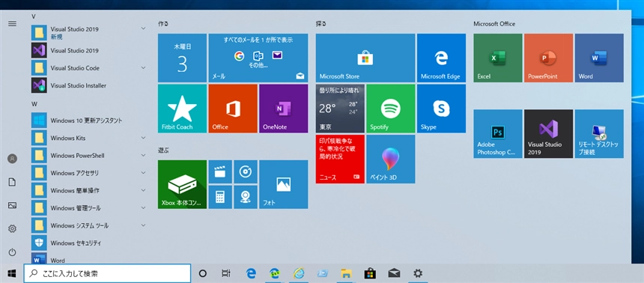Open the ニュース news tile

pyautogui.click(x=340, y=159)
